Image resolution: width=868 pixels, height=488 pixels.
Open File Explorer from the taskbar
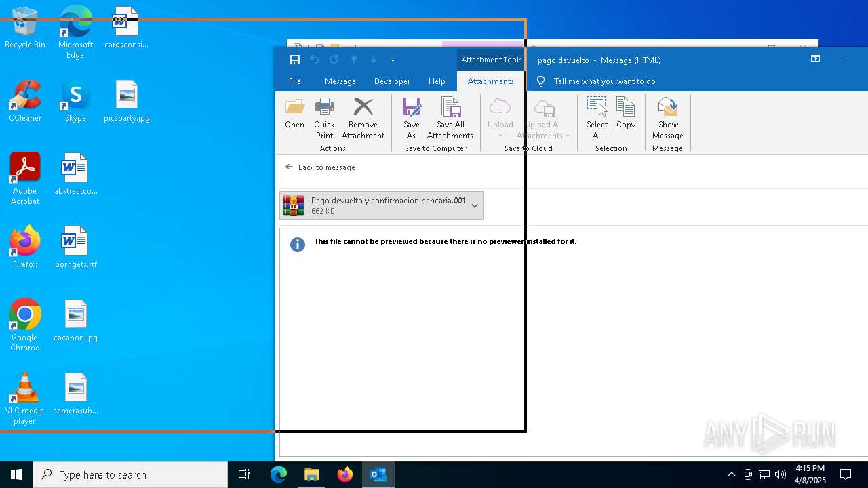(312, 474)
